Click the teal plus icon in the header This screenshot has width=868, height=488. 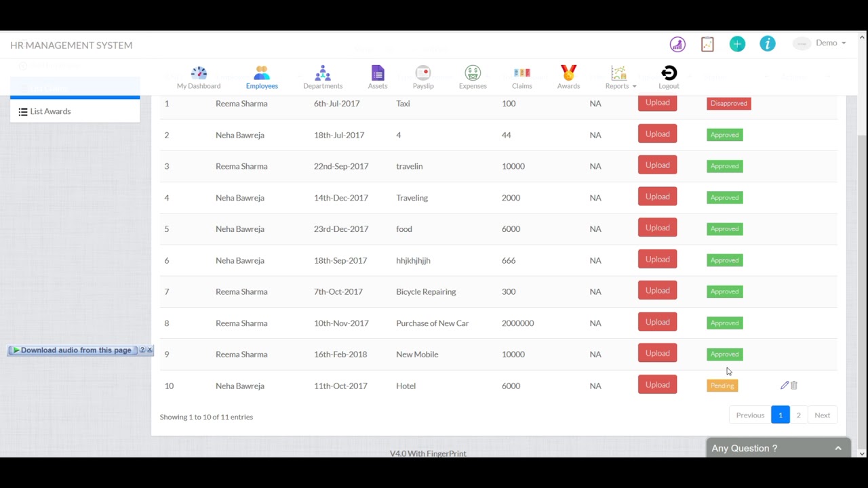pyautogui.click(x=737, y=44)
